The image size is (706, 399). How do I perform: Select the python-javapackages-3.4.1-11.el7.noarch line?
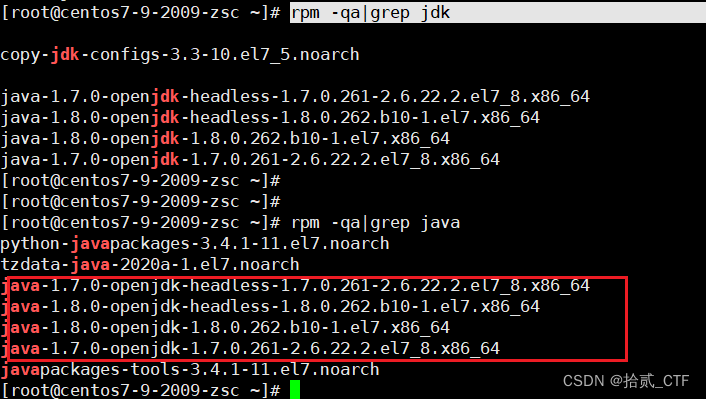pyautogui.click(x=195, y=244)
